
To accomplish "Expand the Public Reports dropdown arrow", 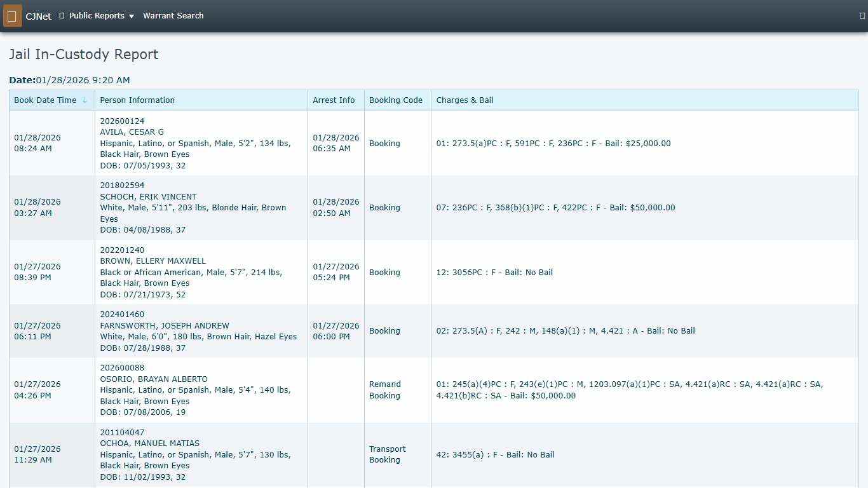I will 132,17.
